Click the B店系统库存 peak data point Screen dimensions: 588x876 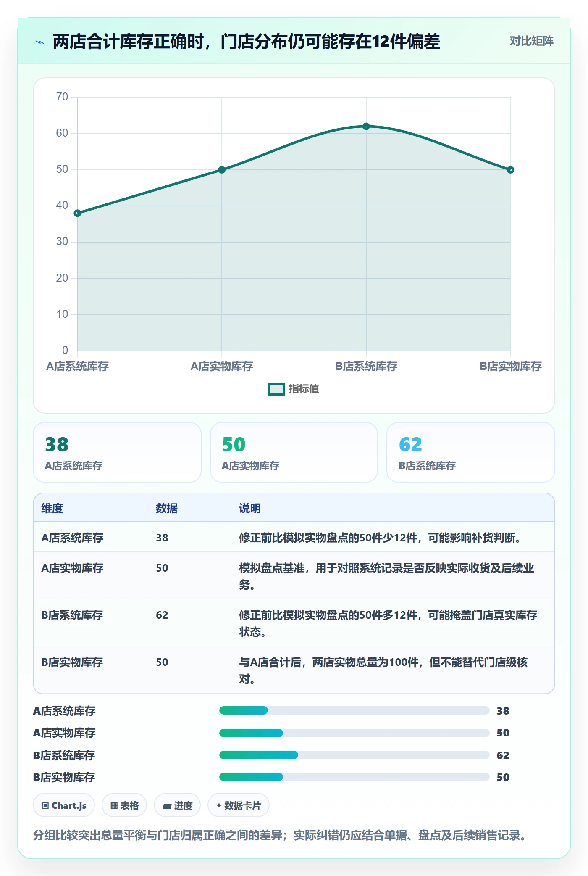[x=366, y=127]
